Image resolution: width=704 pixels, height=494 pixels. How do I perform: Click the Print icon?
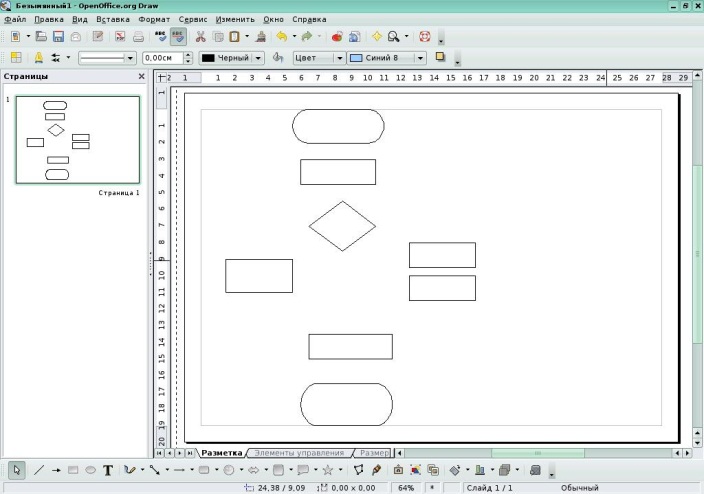click(138, 37)
